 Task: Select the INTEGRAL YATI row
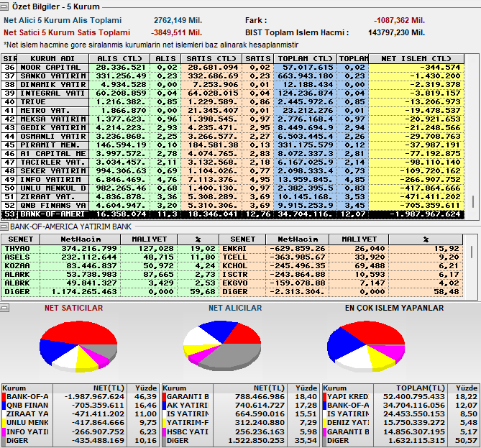232,93
